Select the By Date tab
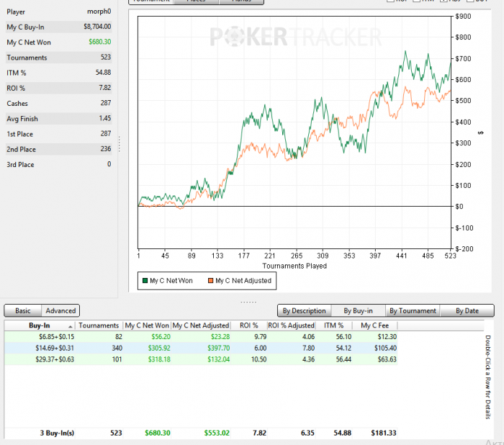This screenshot has width=504, height=445. (x=467, y=311)
